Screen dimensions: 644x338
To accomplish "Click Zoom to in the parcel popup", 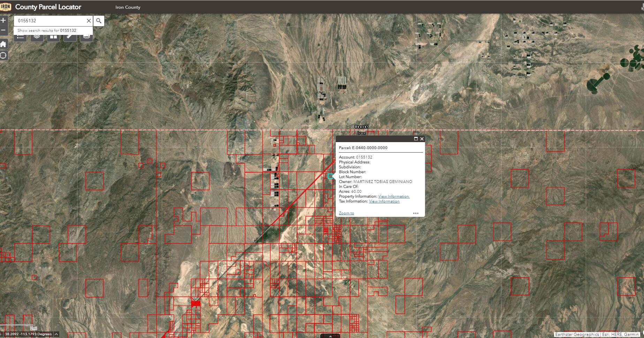I will coord(346,213).
